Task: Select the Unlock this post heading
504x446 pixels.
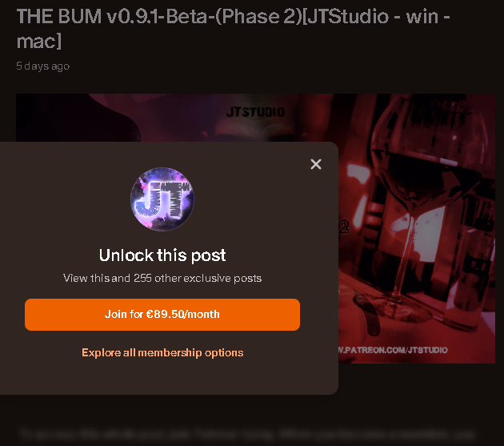Action: [x=162, y=255]
